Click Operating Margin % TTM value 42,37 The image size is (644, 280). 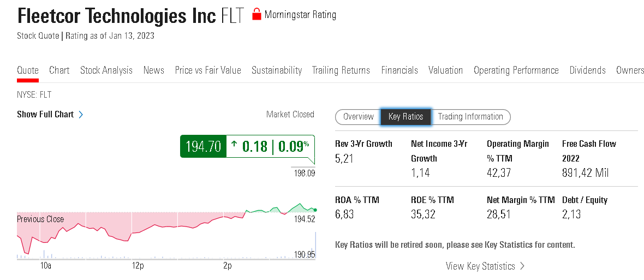(x=499, y=173)
